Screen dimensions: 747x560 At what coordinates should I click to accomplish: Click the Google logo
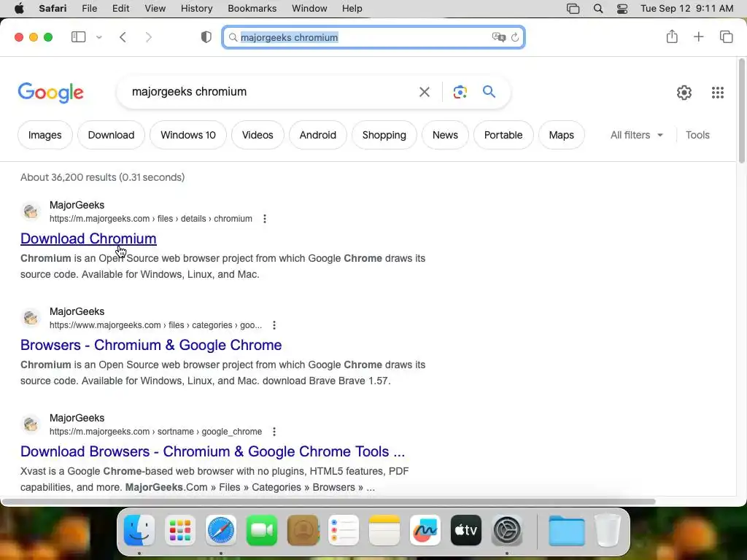(50, 93)
